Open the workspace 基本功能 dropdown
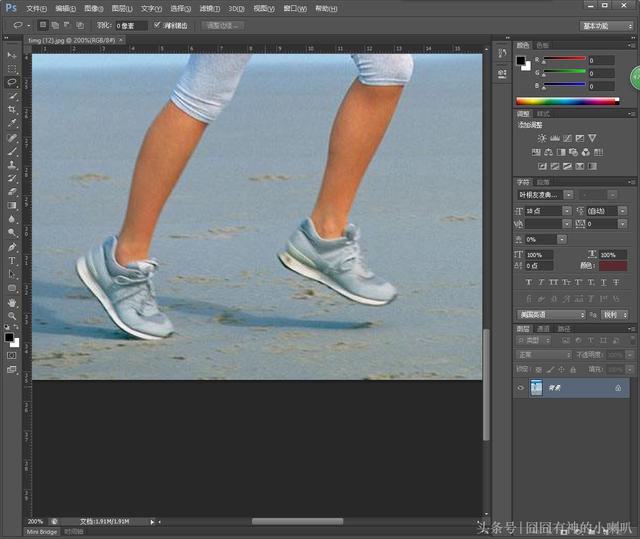 (607, 25)
